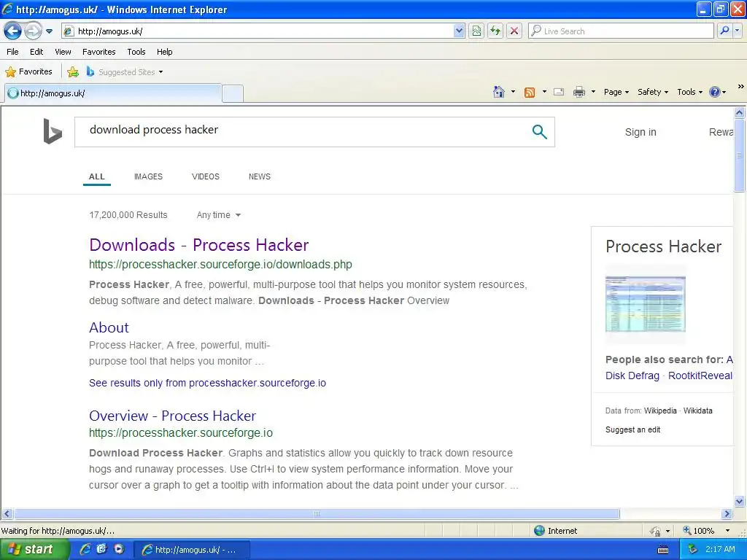
Task: Open the About sublink
Action: [x=109, y=327]
